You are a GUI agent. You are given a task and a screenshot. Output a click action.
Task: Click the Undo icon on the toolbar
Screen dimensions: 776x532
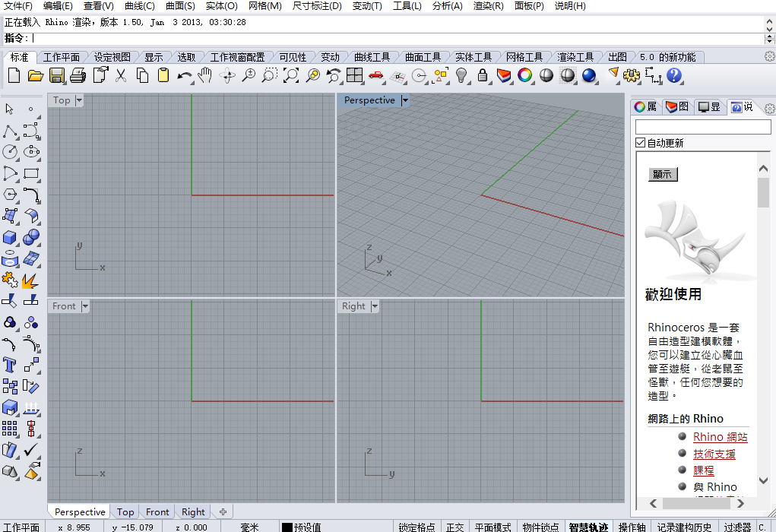pos(183,76)
